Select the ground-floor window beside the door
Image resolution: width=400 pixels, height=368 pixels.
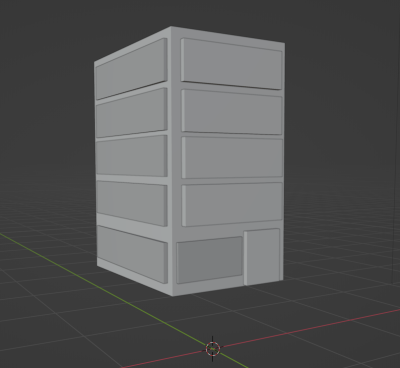(209, 260)
